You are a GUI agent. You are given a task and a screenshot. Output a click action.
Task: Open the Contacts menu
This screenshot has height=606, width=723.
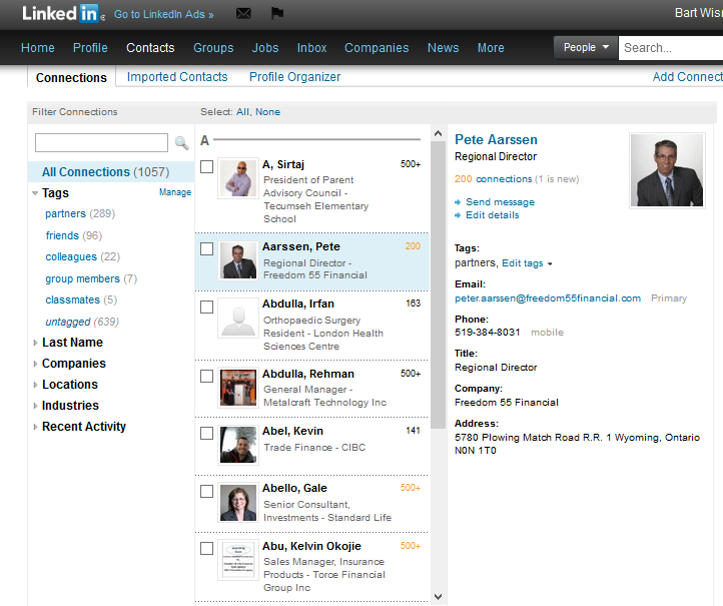(150, 48)
